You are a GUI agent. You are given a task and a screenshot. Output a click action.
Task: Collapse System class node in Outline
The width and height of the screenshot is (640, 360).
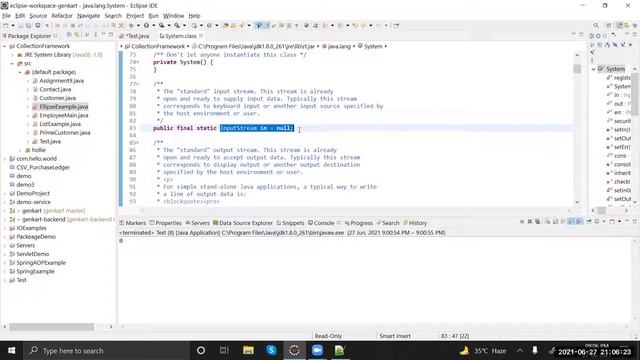point(593,69)
